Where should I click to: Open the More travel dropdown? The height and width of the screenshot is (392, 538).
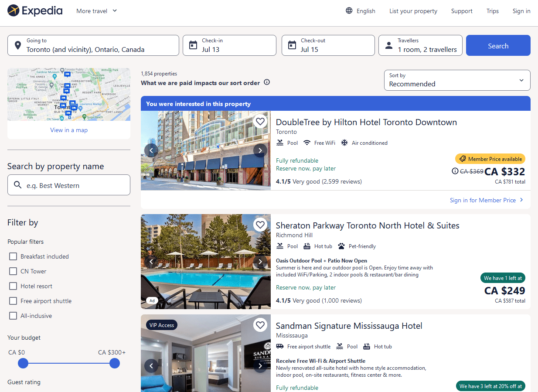coord(97,11)
